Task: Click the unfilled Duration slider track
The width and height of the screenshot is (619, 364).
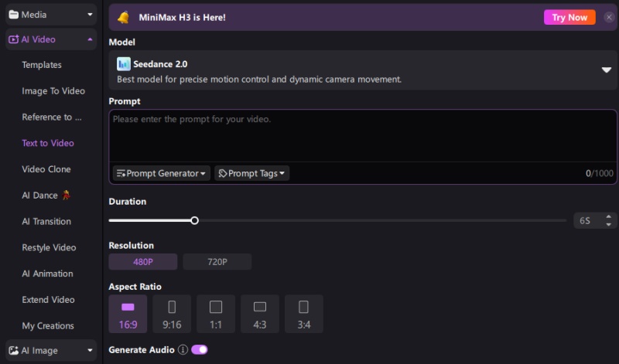Action: point(382,220)
